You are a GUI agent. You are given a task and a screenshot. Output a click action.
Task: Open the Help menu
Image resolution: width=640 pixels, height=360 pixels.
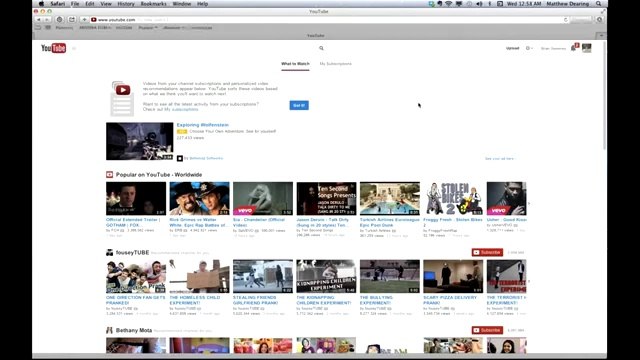coord(202,4)
